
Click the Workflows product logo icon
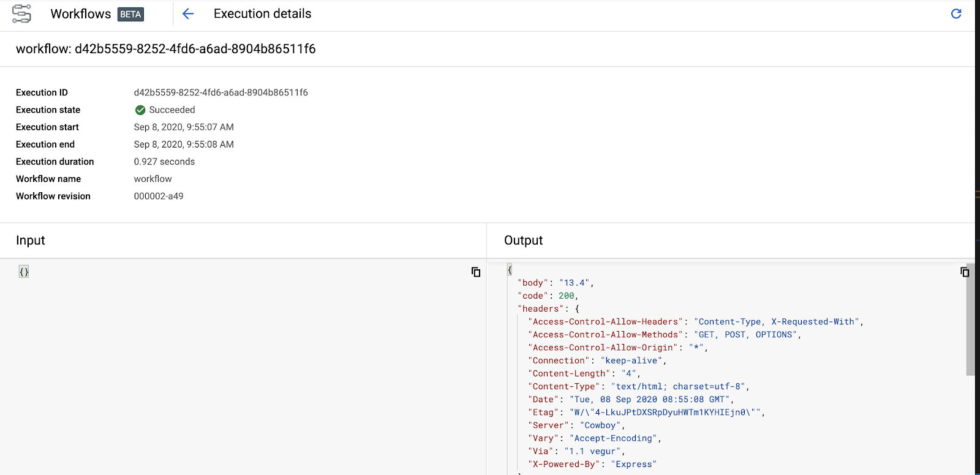pyautogui.click(x=21, y=13)
